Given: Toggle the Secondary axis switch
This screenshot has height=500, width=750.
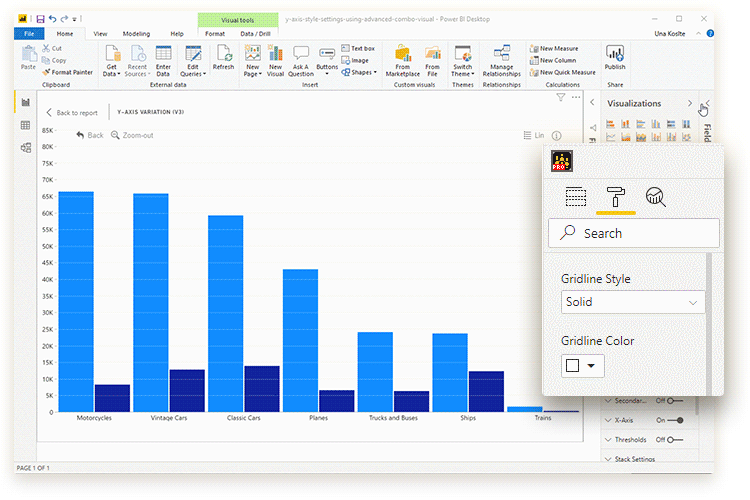Looking at the screenshot, I should (x=675, y=400).
